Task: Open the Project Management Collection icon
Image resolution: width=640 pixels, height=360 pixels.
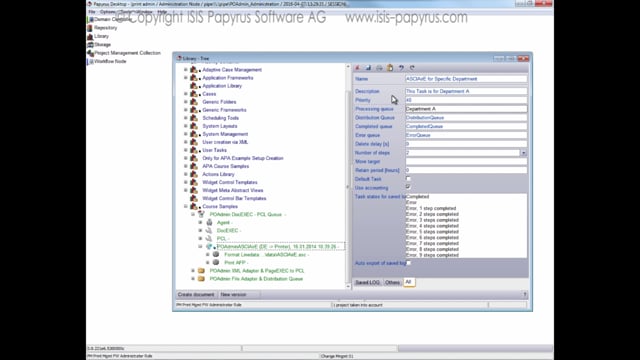Action: 90,53
